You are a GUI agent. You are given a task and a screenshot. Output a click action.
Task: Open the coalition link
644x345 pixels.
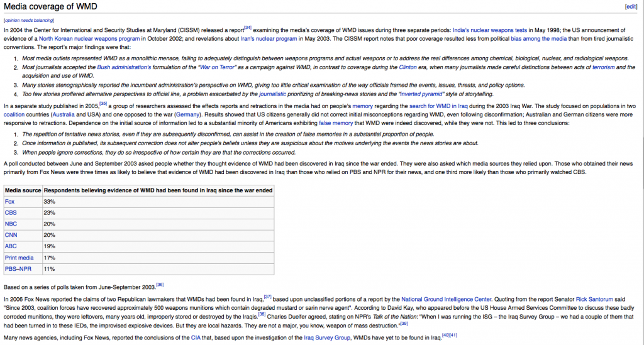14,115
